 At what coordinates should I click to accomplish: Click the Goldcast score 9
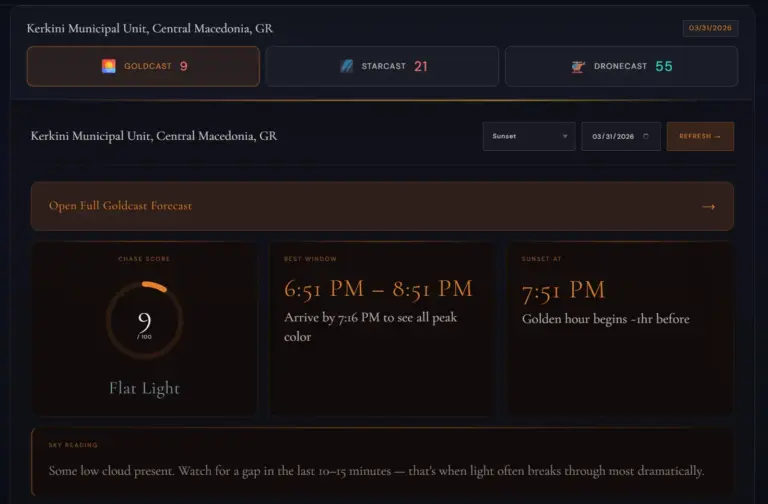184,66
